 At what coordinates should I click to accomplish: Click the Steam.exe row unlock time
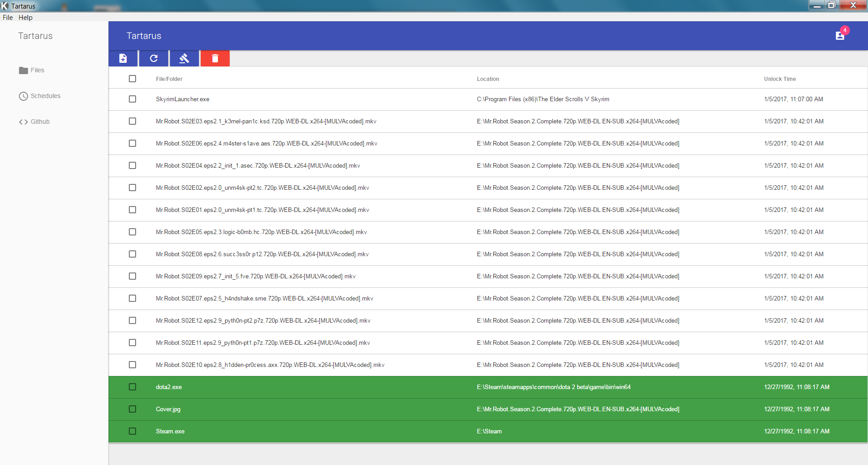click(x=797, y=431)
